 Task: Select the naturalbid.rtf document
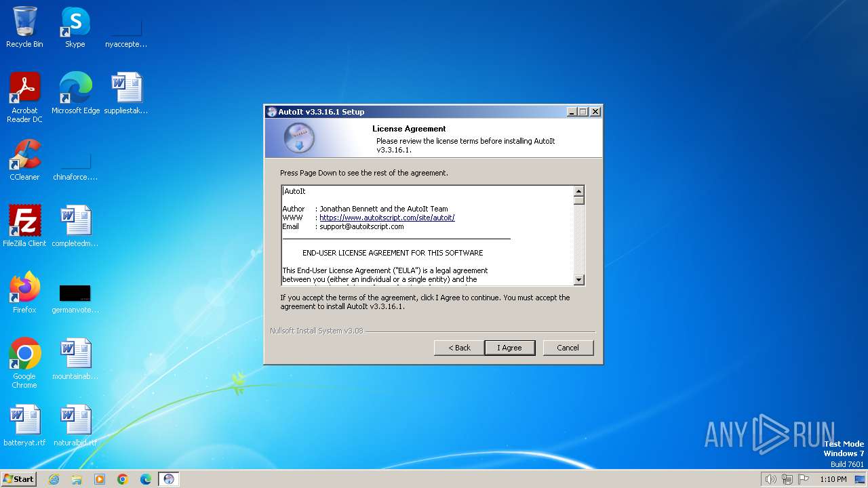75,426
